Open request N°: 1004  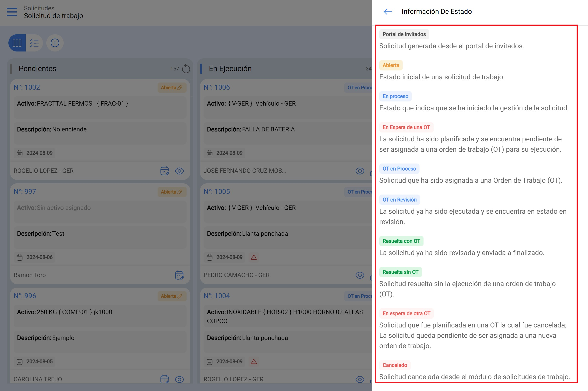[217, 296]
